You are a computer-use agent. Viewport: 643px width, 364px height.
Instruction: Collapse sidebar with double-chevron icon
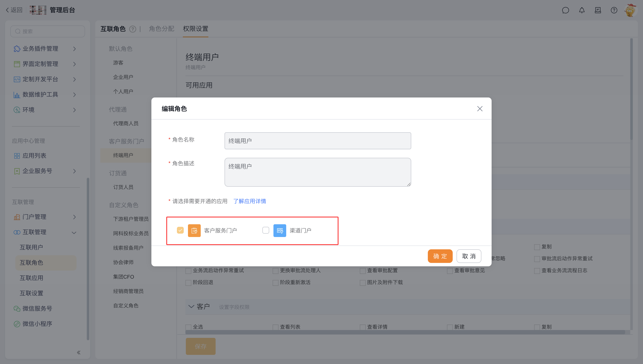pyautogui.click(x=79, y=353)
